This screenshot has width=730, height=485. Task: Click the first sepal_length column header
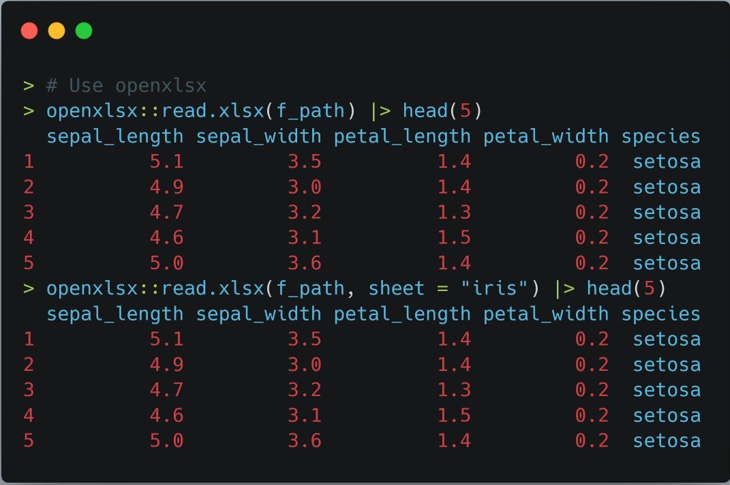click(x=115, y=137)
